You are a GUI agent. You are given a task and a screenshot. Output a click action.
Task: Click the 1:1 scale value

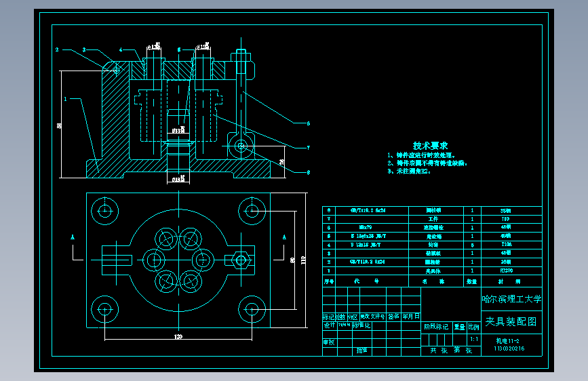pos(474,339)
